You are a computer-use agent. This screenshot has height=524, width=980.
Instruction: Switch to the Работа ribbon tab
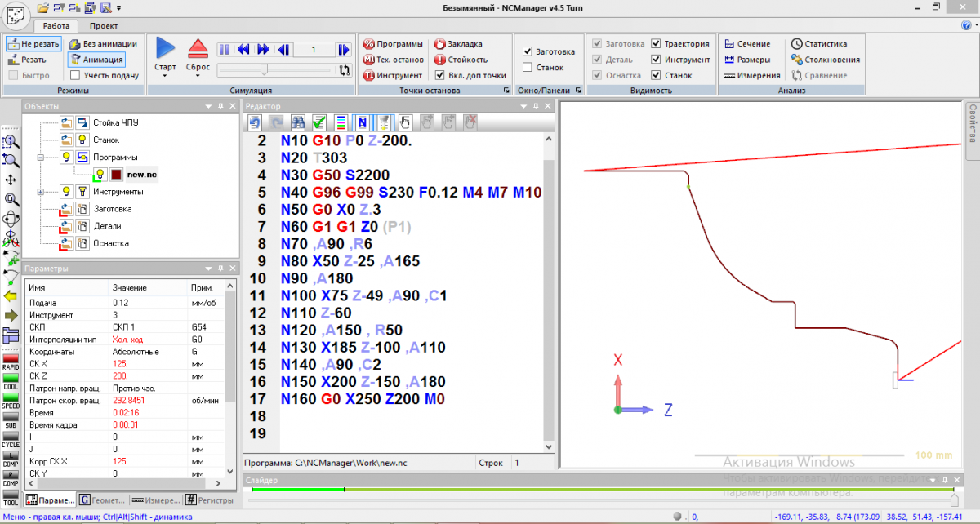pos(56,26)
